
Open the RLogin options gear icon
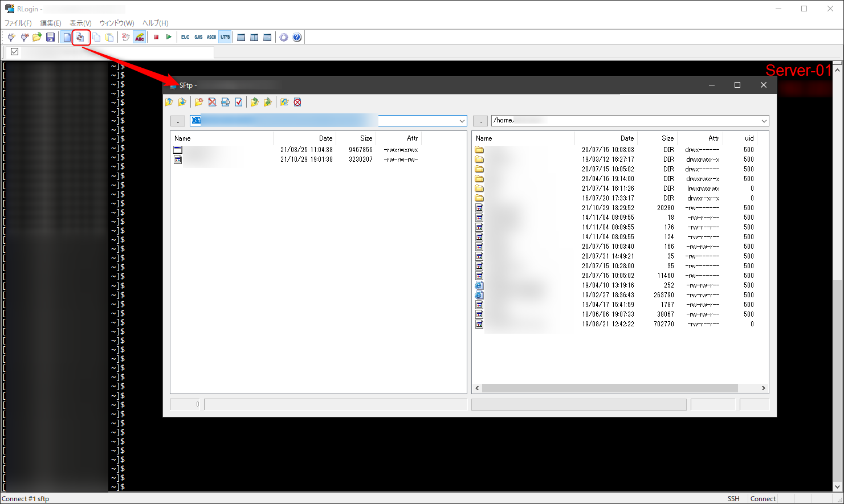click(284, 37)
